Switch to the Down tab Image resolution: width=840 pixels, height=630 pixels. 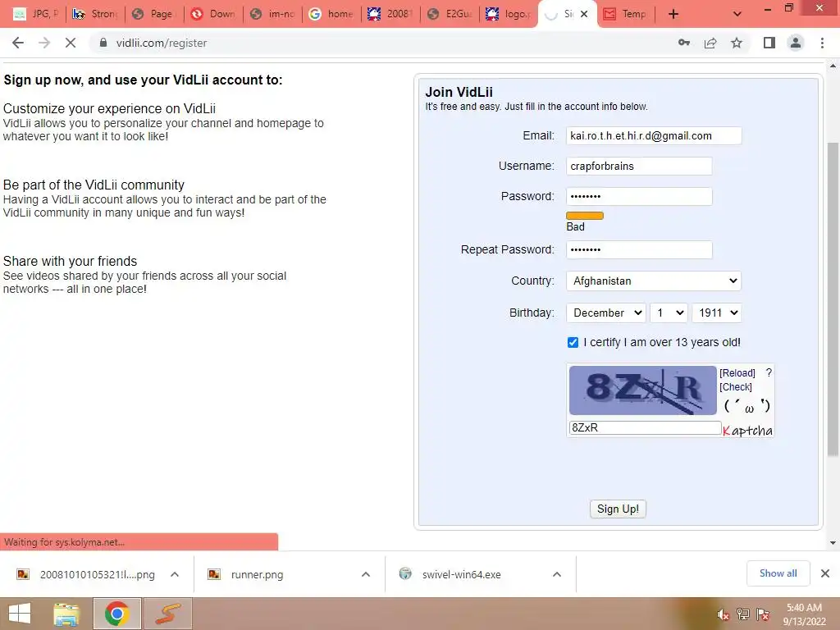tap(213, 14)
